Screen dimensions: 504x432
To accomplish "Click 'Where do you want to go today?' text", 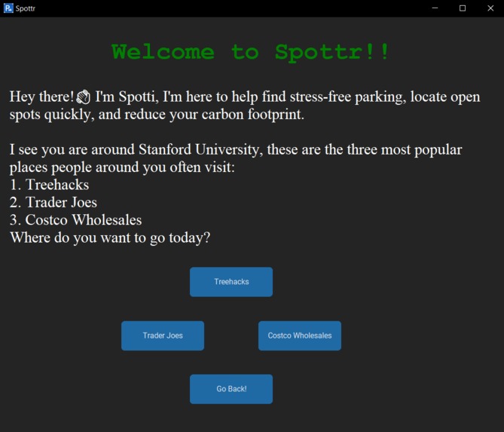I will 110,238.
